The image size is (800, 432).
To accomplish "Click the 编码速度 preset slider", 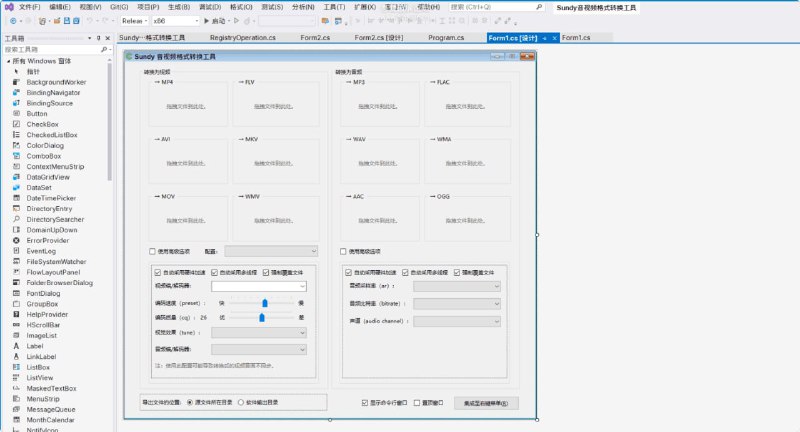I will pos(264,301).
